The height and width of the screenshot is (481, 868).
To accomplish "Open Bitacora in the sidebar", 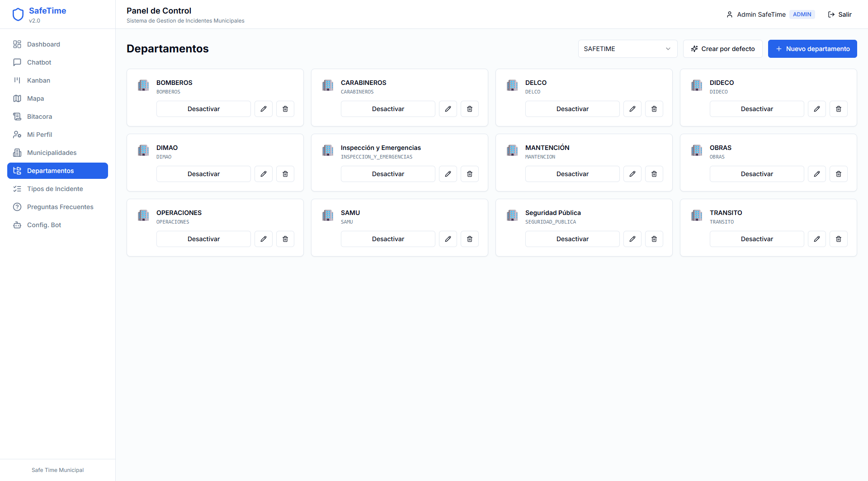I will (x=57, y=117).
